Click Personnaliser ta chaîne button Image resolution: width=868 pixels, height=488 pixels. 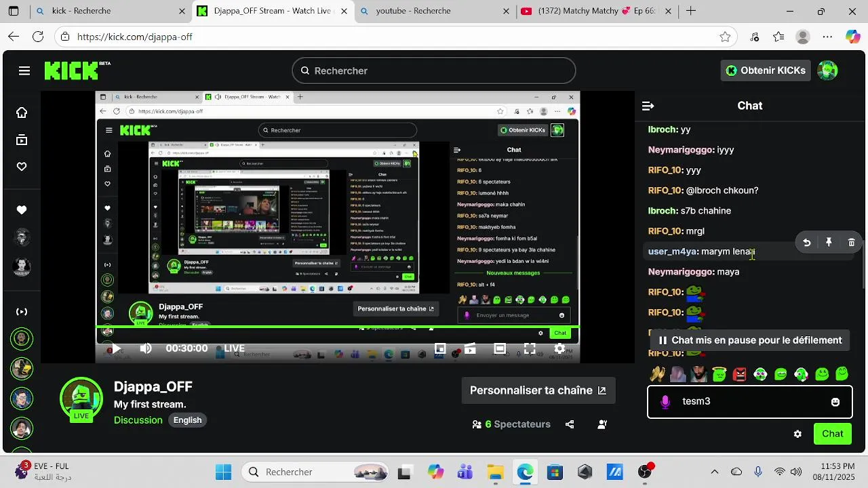pyautogui.click(x=538, y=390)
